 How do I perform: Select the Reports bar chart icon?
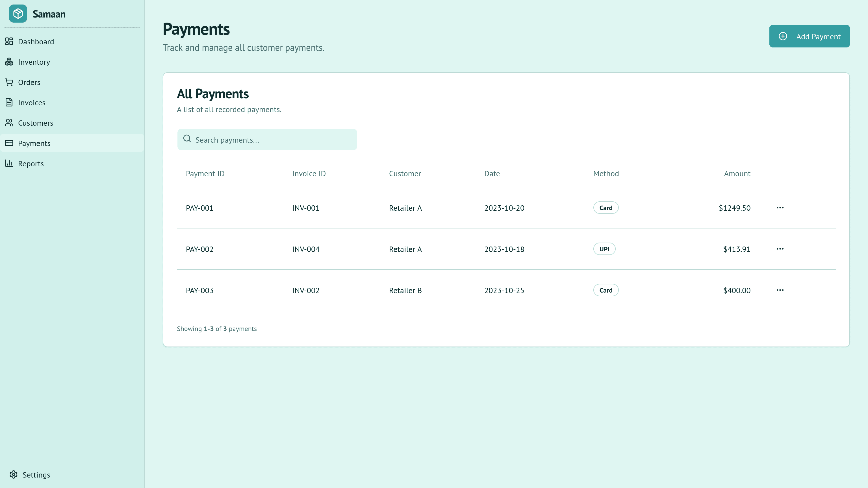9,163
